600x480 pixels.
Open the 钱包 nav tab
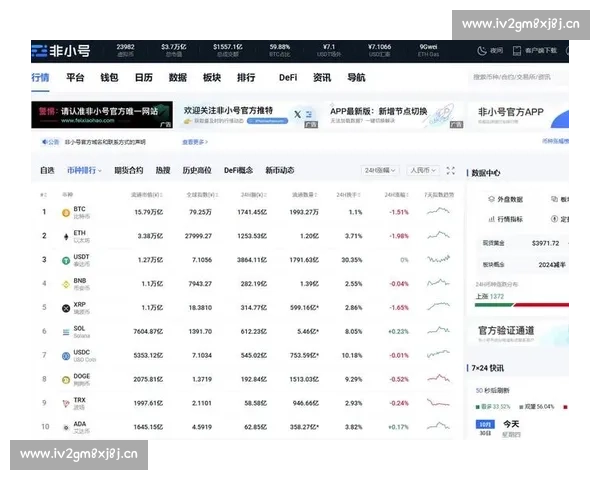click(x=109, y=78)
